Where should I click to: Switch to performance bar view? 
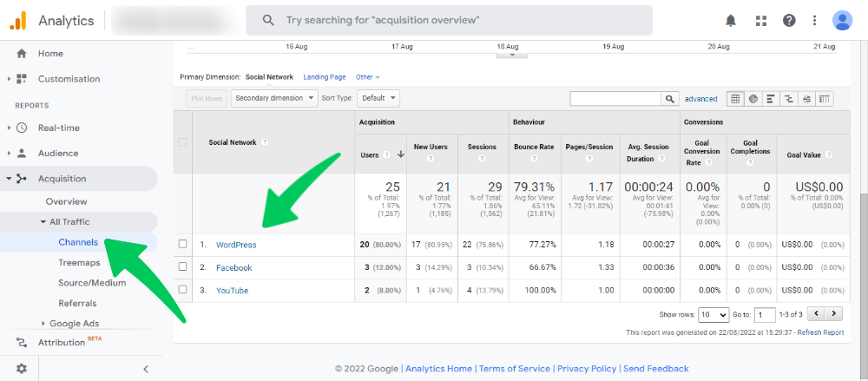pyautogui.click(x=771, y=99)
